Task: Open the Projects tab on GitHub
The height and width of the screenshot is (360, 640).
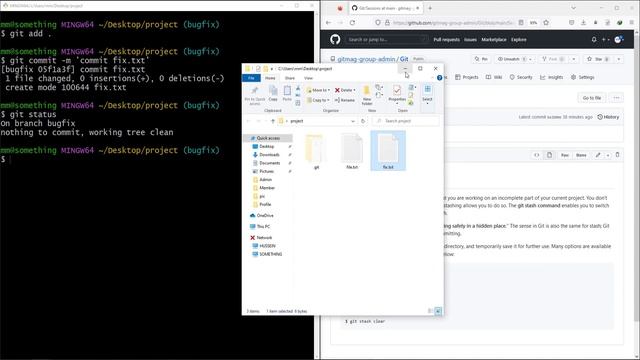Action: [x=467, y=77]
